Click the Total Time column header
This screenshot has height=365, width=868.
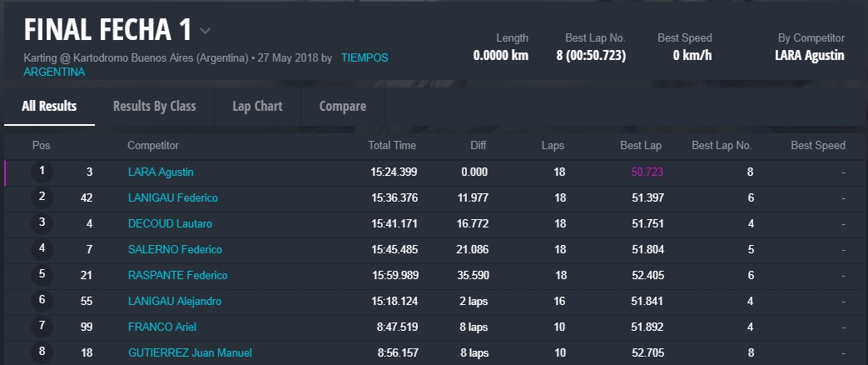coord(392,146)
